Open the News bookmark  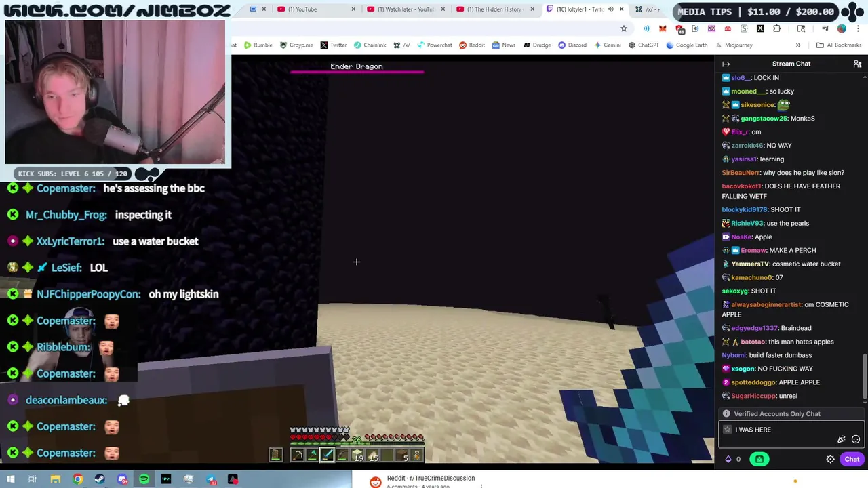(x=505, y=45)
